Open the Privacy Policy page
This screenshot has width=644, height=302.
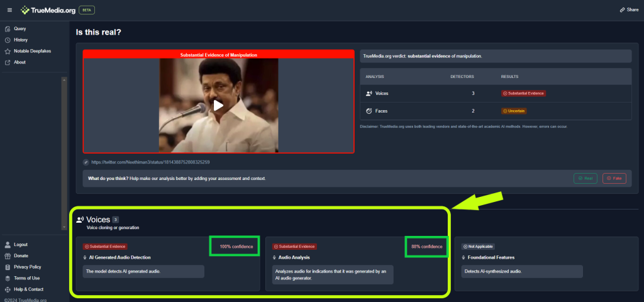point(28,267)
